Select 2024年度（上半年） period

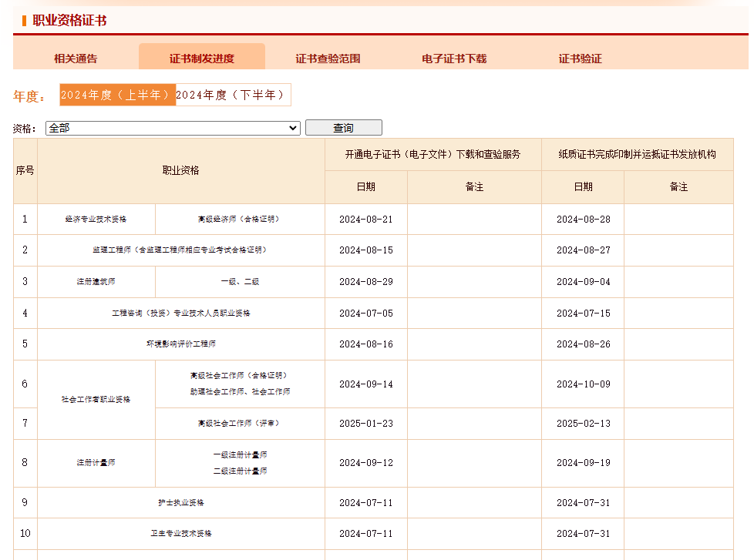(x=117, y=95)
